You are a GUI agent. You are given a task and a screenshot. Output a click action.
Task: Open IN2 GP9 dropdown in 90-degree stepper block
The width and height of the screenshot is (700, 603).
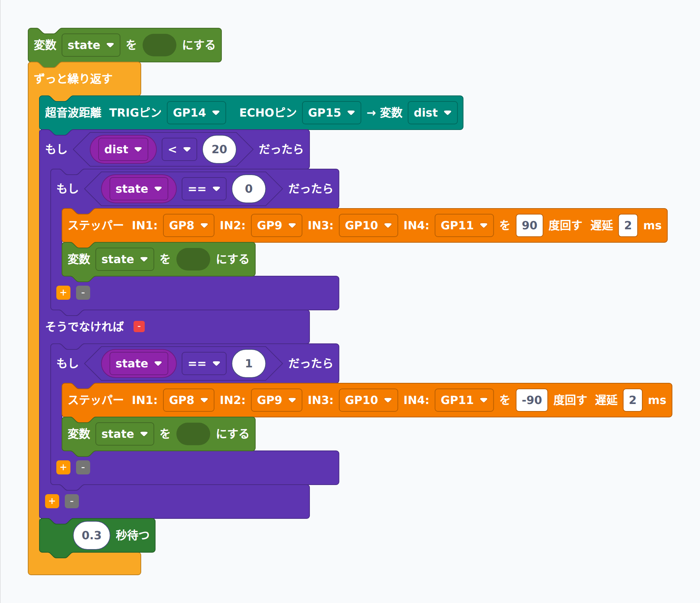point(277,225)
